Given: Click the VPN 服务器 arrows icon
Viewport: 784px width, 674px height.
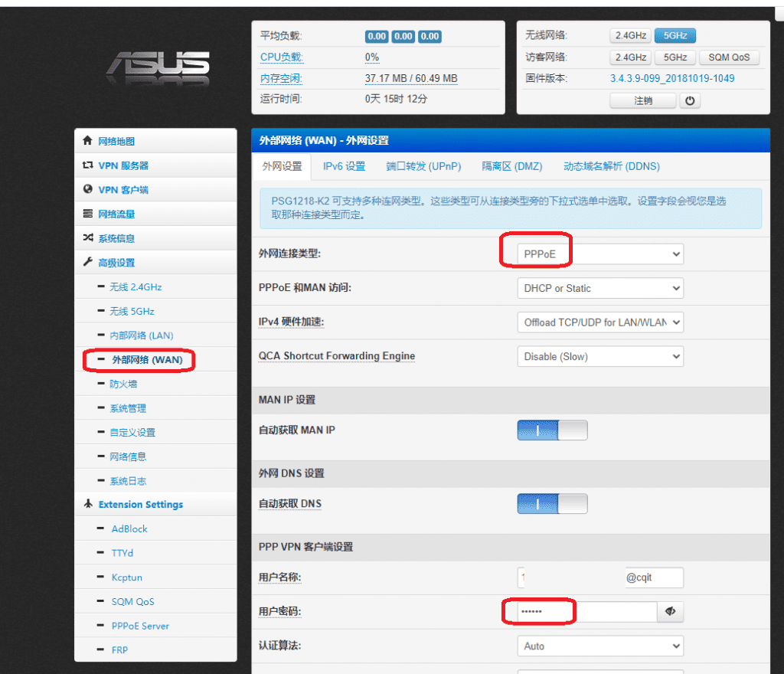Looking at the screenshot, I should (x=87, y=165).
